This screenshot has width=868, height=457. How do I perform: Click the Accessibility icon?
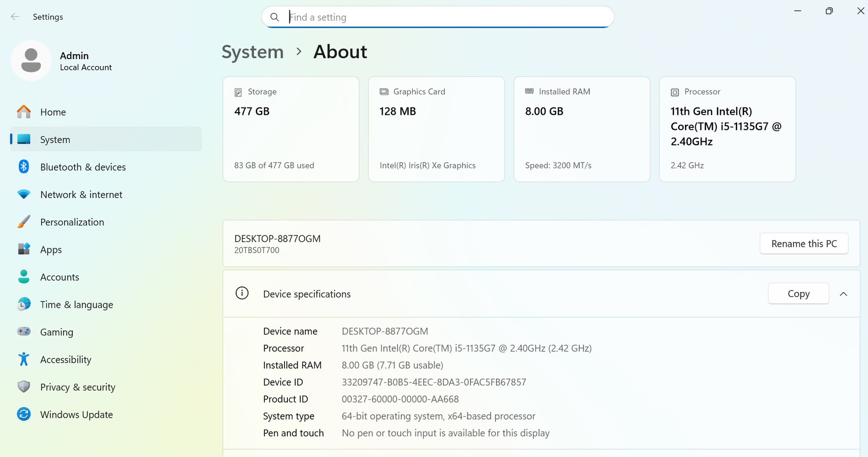(x=24, y=359)
